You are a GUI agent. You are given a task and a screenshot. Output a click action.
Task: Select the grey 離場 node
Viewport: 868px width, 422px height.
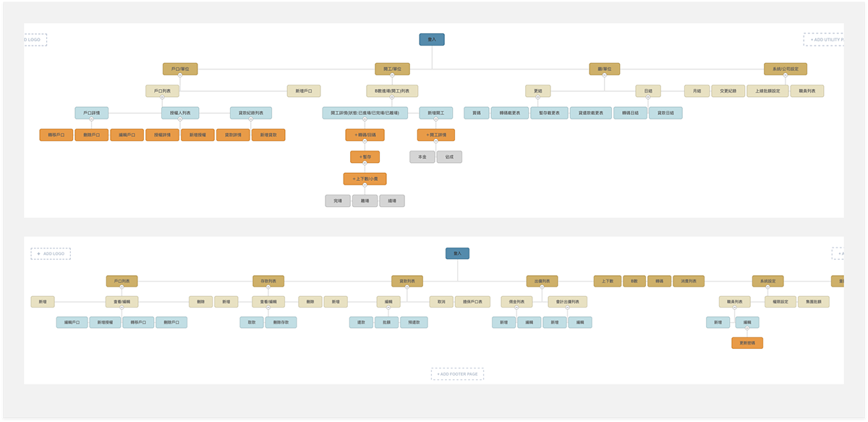click(365, 201)
